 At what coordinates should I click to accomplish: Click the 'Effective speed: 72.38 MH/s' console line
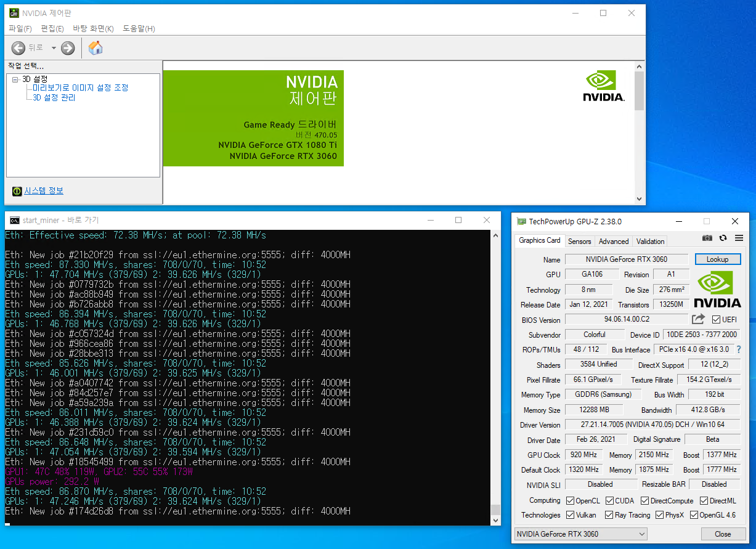coord(136,235)
